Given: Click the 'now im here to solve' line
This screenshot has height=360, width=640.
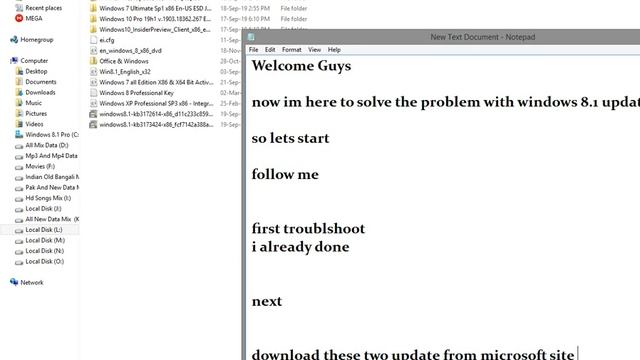Looking at the screenshot, I should pyautogui.click(x=446, y=102).
